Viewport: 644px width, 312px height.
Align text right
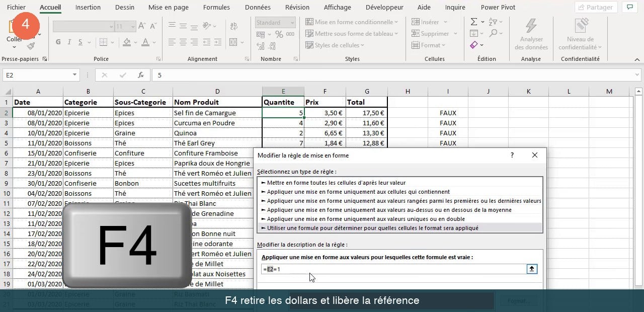coord(194,42)
